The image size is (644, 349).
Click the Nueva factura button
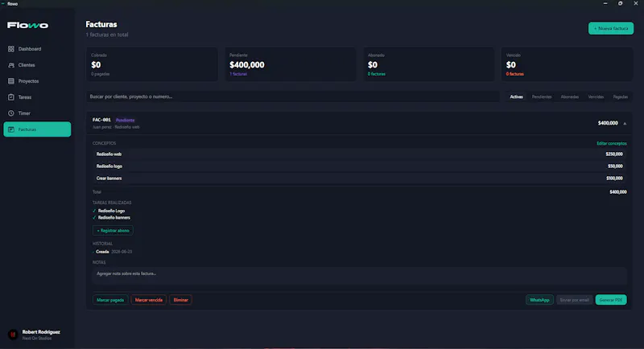(x=611, y=28)
